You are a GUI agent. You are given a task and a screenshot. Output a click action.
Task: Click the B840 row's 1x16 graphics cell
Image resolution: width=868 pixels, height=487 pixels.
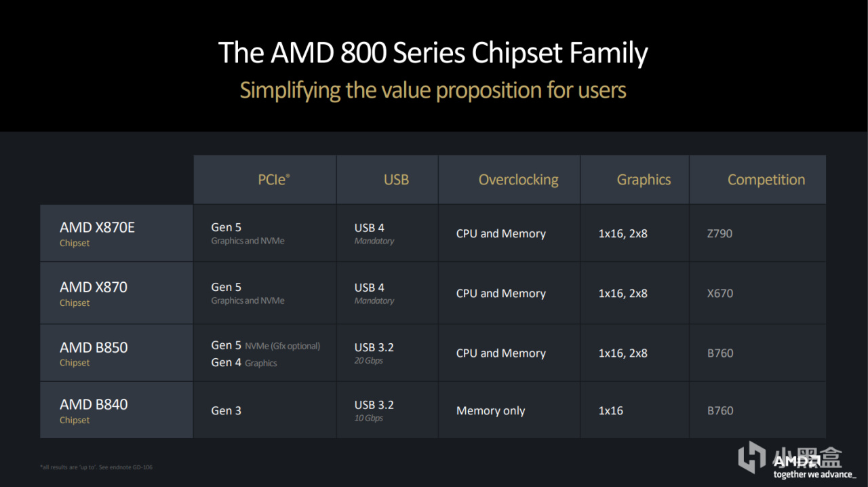click(610, 411)
